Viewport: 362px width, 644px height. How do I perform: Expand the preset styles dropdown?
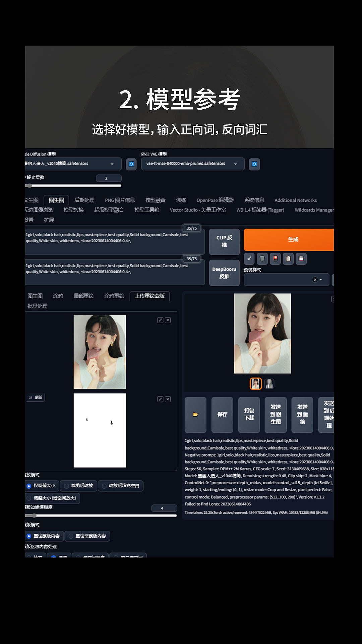[x=321, y=280]
